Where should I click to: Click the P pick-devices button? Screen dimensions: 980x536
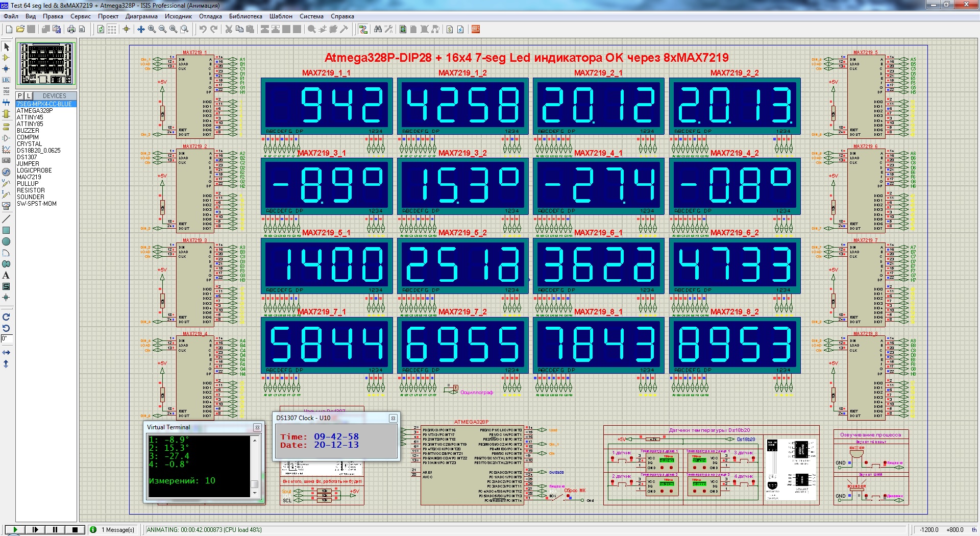(20, 96)
